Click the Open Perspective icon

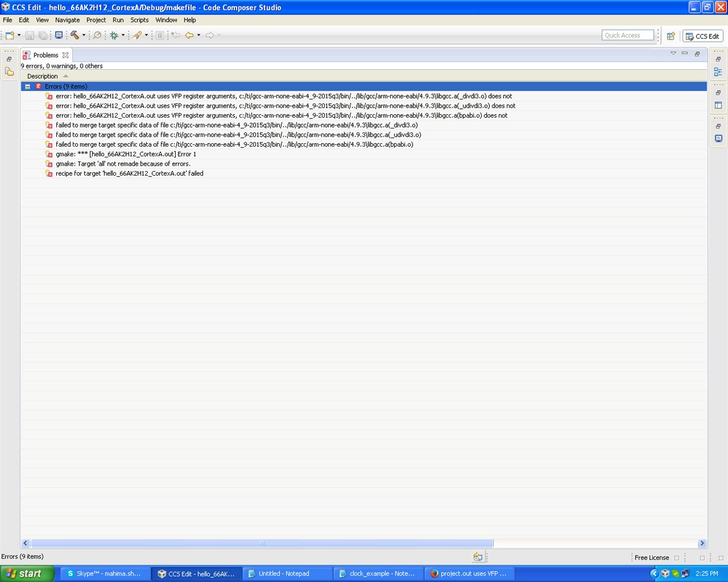pos(671,36)
